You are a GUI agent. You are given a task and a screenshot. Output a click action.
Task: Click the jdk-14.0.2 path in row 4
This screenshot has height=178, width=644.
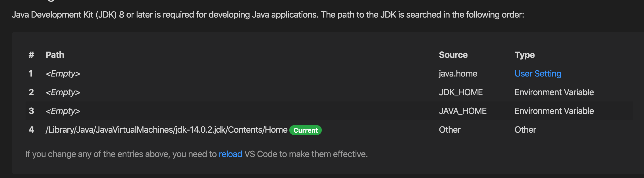click(166, 129)
